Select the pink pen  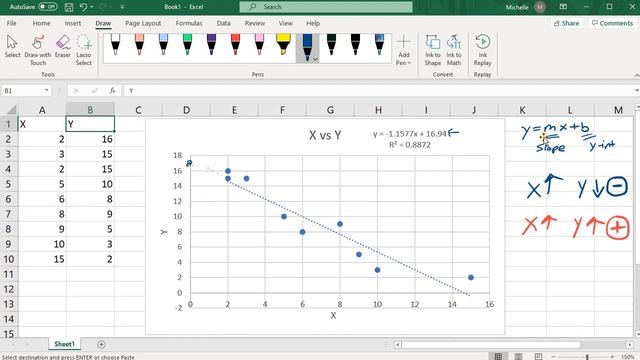(259, 44)
